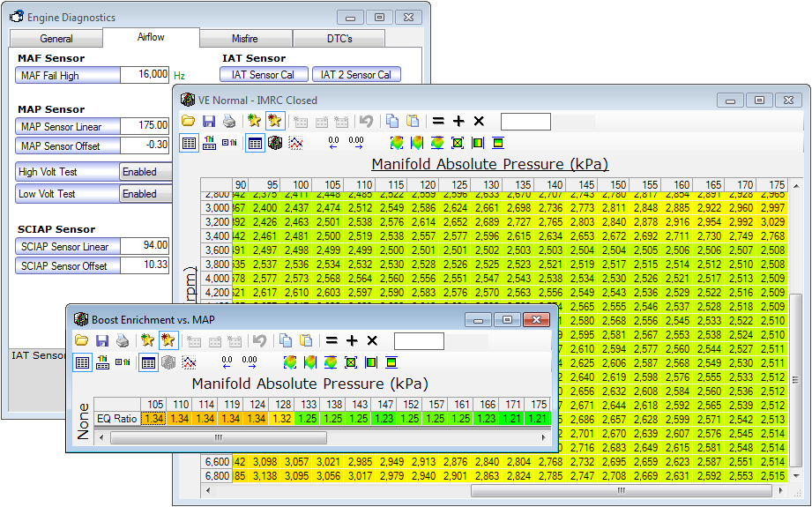Click green-burst star icon in VE Normal toolbar

tap(254, 121)
